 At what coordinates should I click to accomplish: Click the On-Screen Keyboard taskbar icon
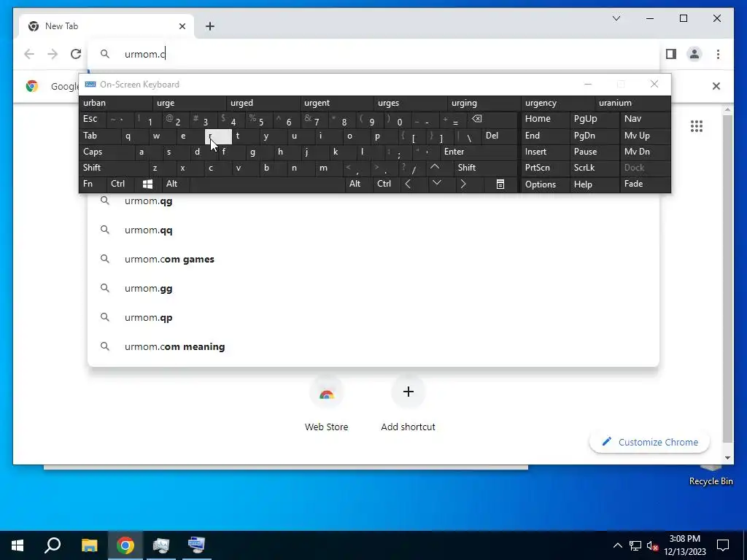point(196,545)
